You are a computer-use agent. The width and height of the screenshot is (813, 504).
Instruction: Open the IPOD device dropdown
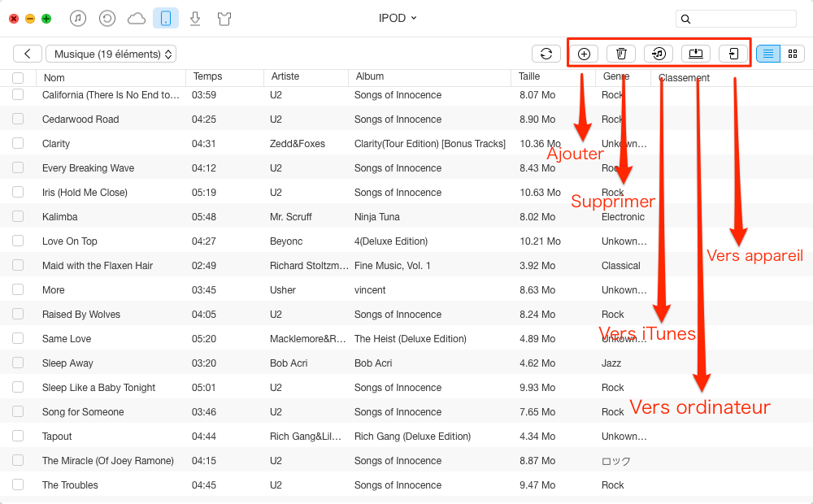(398, 18)
